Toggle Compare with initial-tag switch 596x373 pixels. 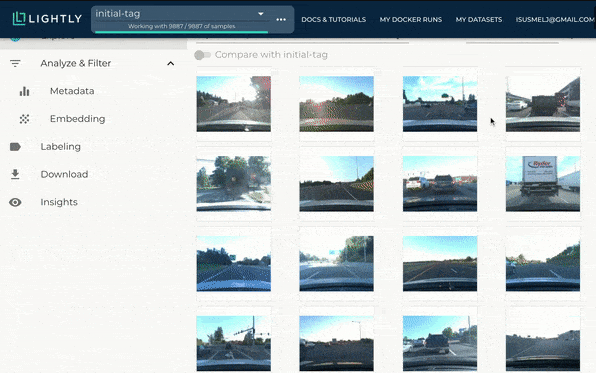tap(202, 55)
